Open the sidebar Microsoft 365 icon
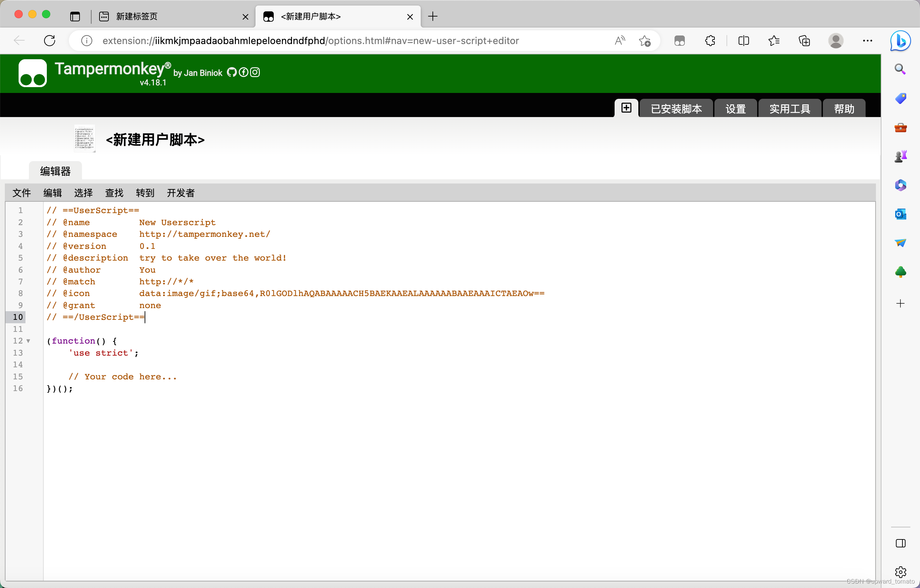920x588 pixels. click(900, 185)
